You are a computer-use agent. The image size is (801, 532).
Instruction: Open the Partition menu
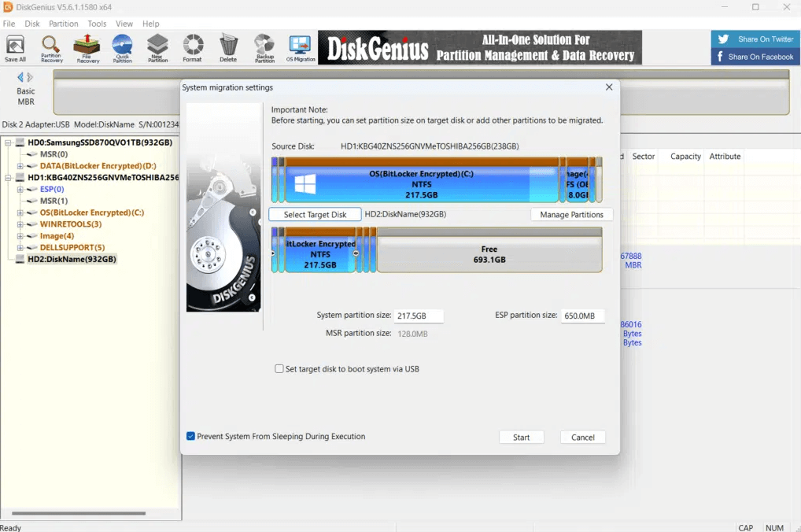pos(64,24)
